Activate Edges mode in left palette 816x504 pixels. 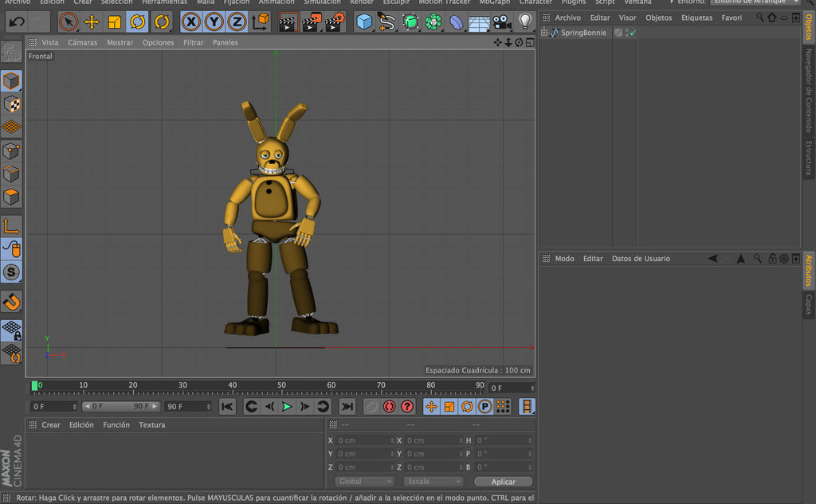[11, 174]
